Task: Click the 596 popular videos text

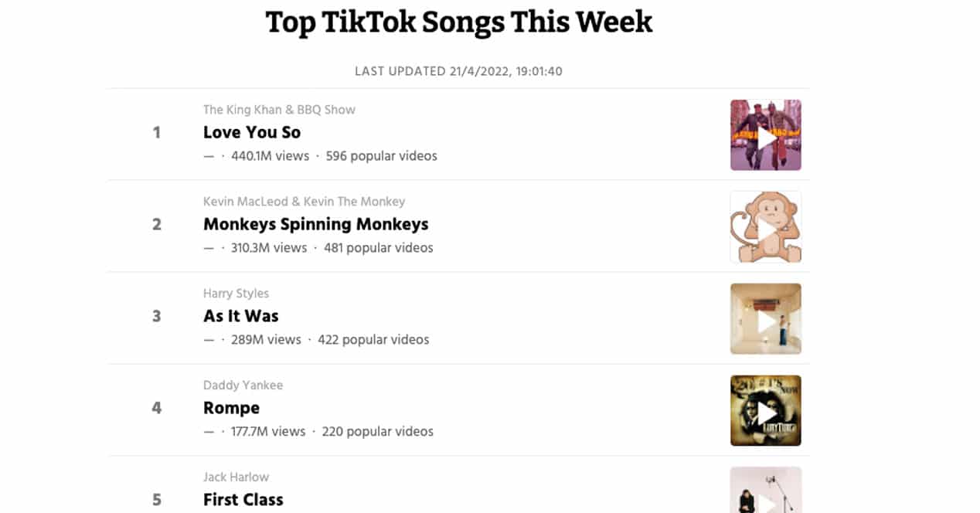Action: click(x=381, y=156)
